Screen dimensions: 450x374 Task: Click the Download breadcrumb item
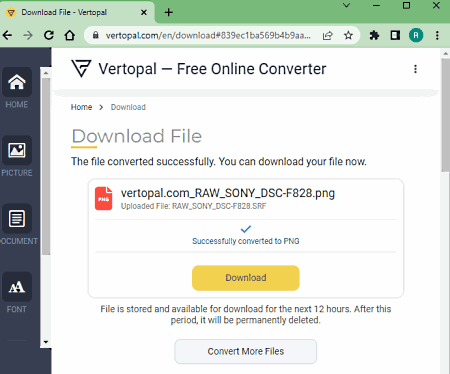point(128,107)
